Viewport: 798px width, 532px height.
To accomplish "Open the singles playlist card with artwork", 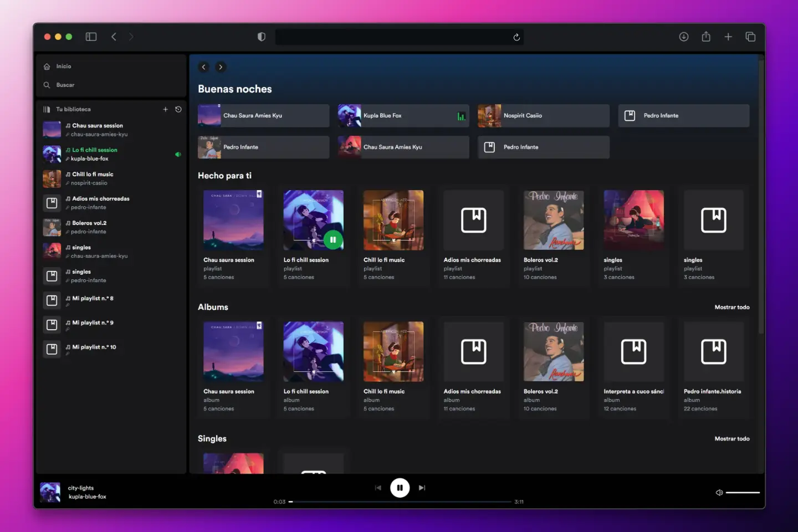I will click(633, 236).
